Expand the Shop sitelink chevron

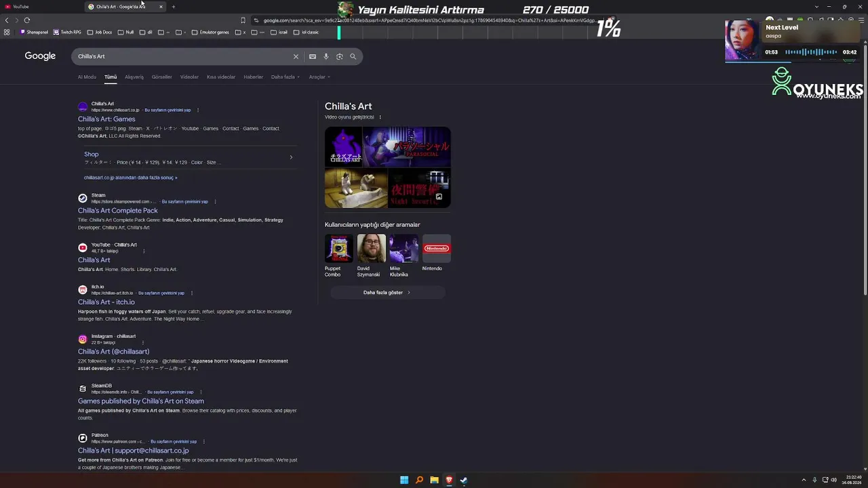tap(291, 157)
